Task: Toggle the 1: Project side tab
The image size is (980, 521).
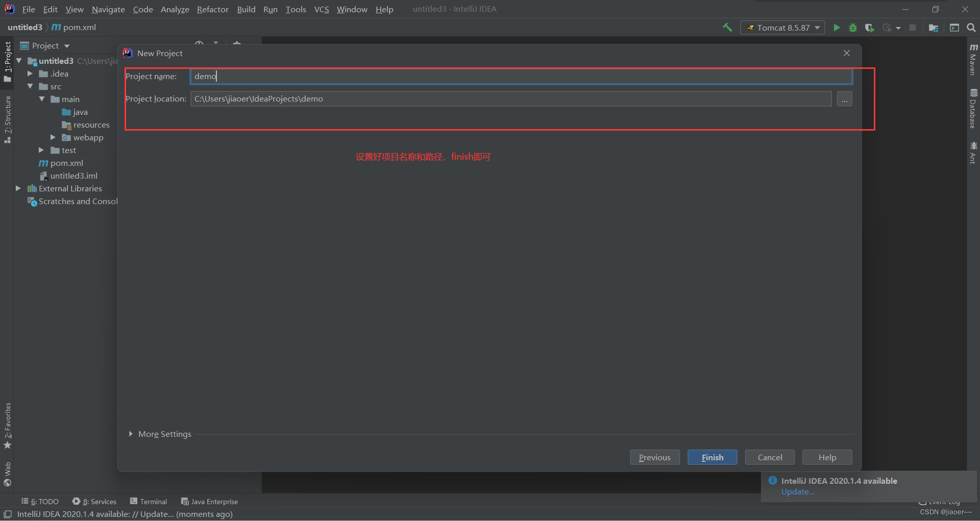Action: click(7, 61)
